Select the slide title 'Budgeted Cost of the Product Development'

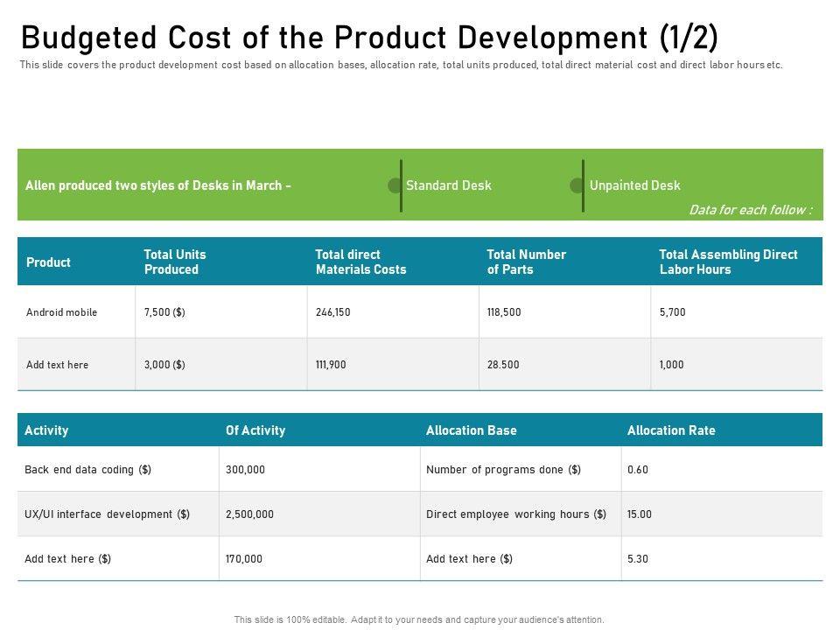(369, 38)
